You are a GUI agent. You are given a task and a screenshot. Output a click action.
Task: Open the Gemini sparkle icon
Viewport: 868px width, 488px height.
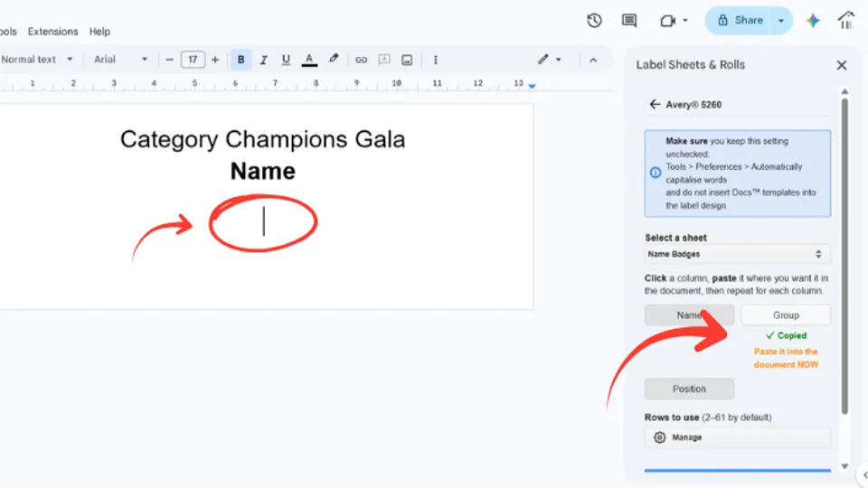coord(813,21)
